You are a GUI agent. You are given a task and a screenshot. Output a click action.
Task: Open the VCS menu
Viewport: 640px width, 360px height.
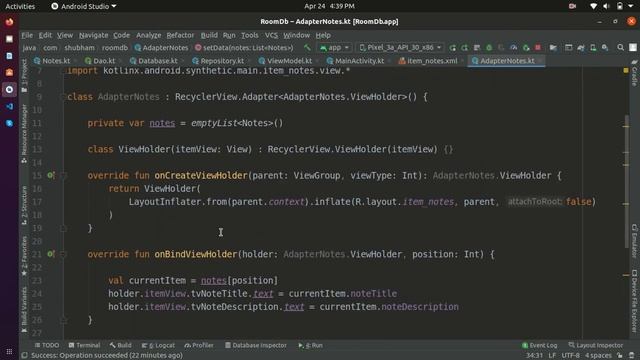tap(271, 35)
